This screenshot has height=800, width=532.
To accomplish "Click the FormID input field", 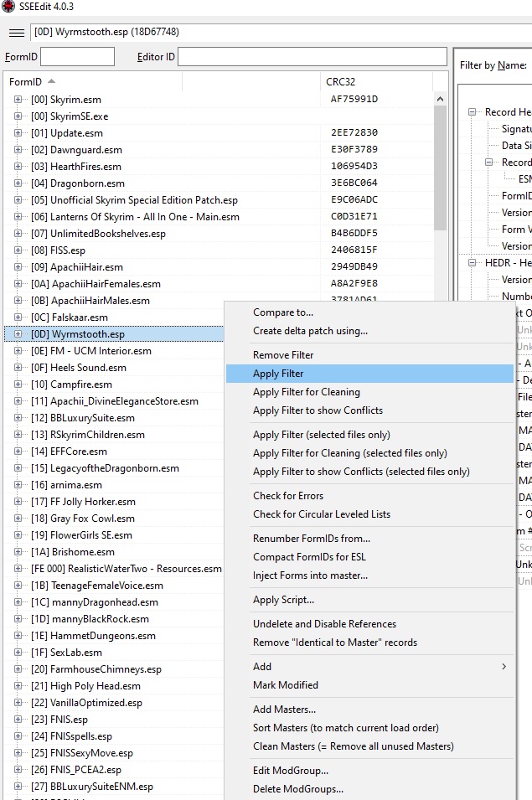I will coord(78,57).
